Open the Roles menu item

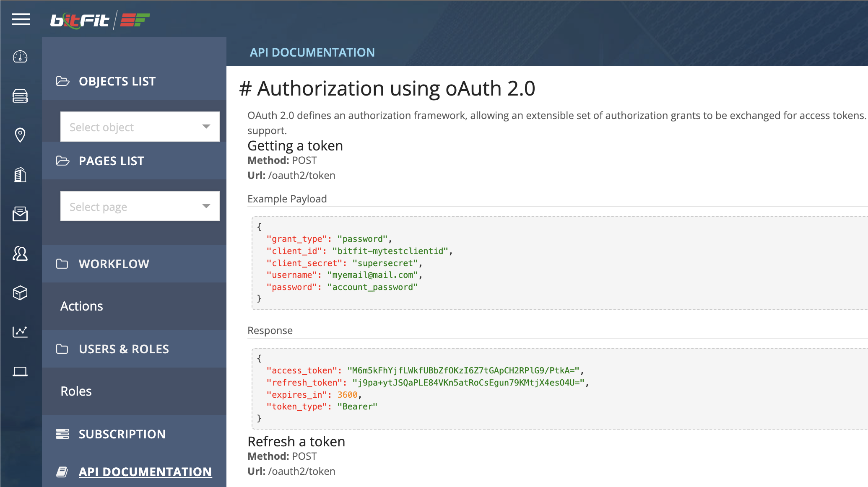coord(76,391)
